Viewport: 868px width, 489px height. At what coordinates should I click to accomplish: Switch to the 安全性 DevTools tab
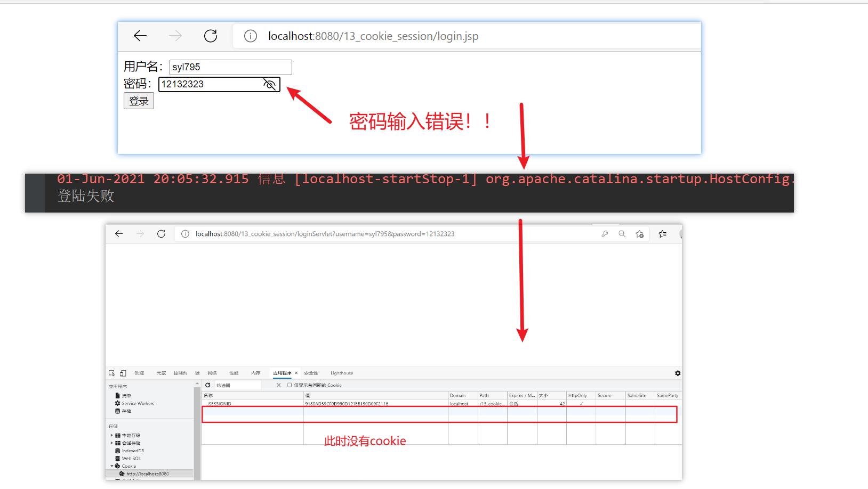(311, 373)
